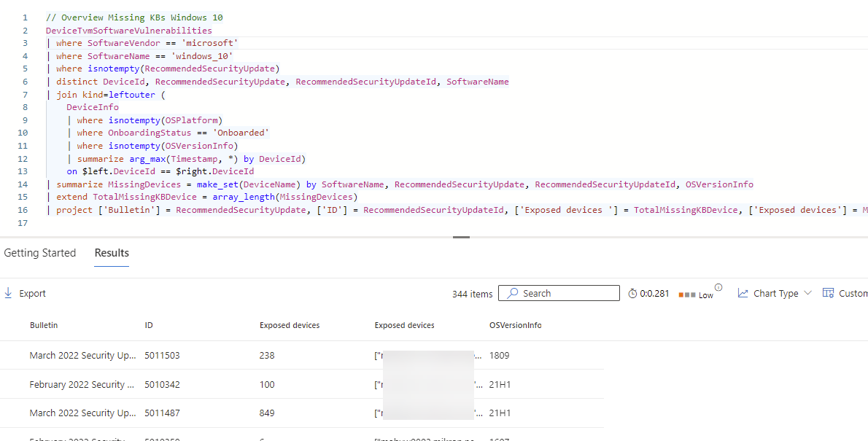Click the Customize columns icon

tap(828, 293)
